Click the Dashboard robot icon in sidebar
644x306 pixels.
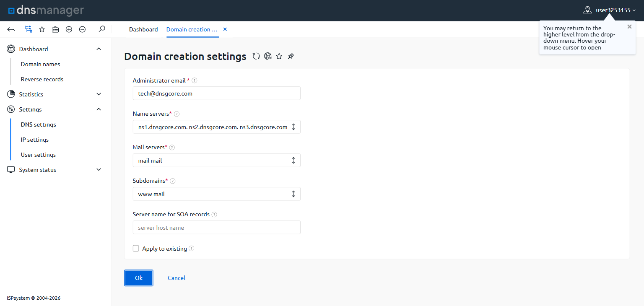click(x=11, y=49)
